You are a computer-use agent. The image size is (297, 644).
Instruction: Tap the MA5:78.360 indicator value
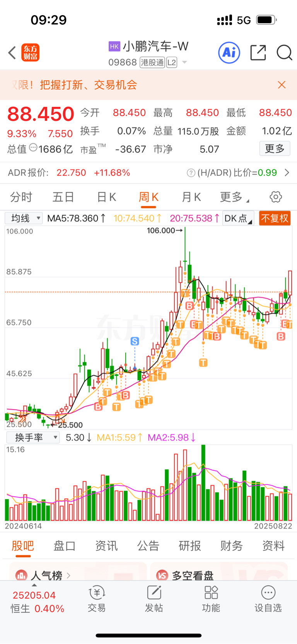point(77,218)
